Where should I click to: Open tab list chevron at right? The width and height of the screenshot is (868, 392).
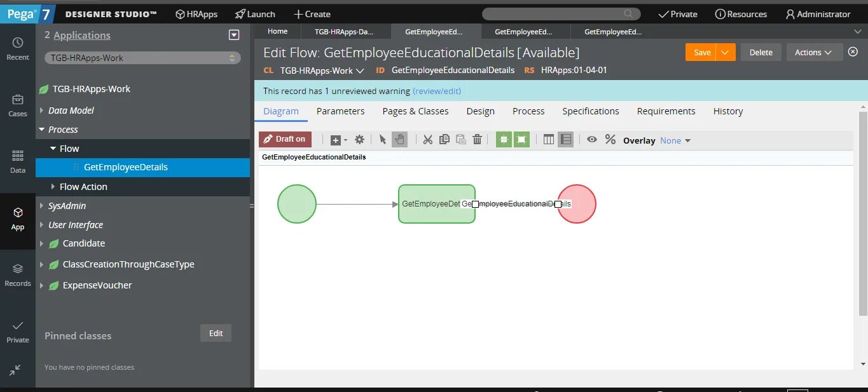click(857, 31)
